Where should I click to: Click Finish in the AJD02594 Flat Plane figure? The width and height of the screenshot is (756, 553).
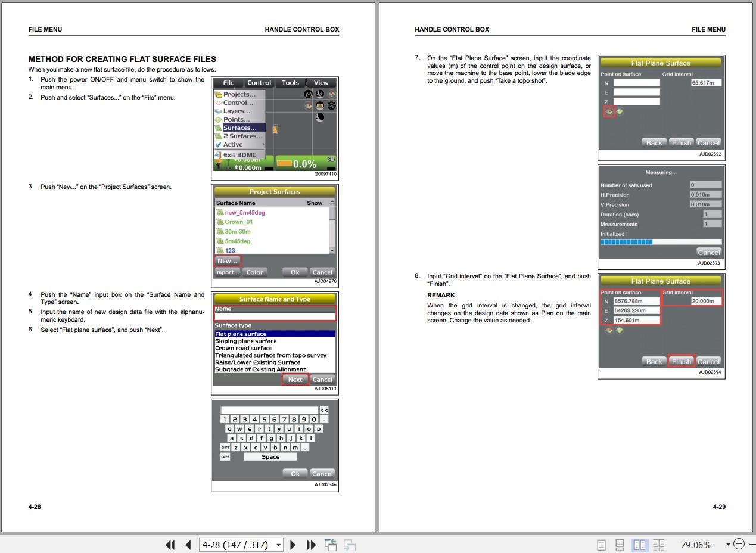tap(681, 361)
